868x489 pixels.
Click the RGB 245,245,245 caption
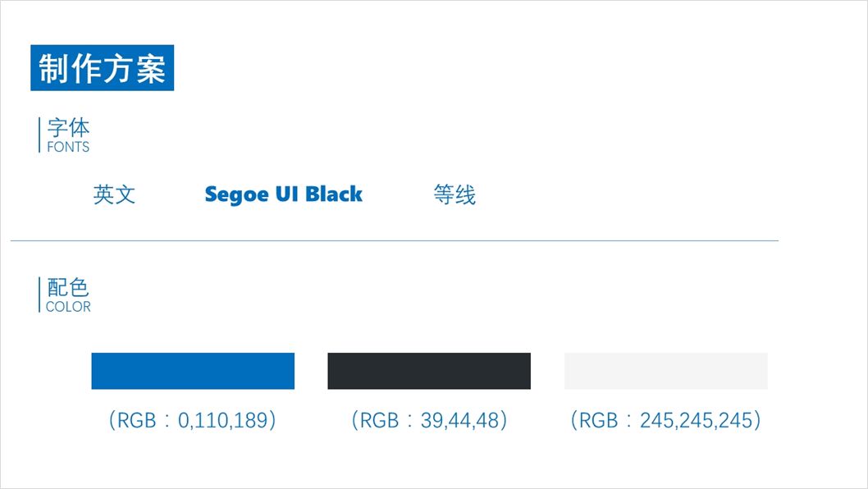tap(666, 420)
